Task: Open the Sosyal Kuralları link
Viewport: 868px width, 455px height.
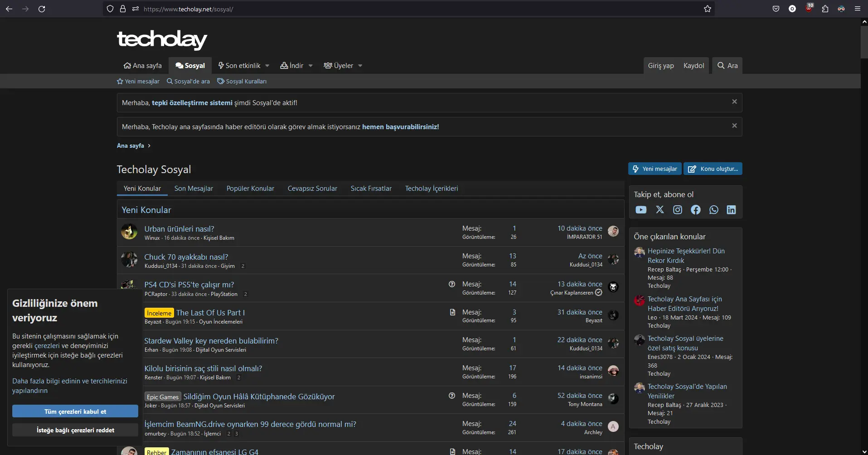Action: (x=242, y=82)
